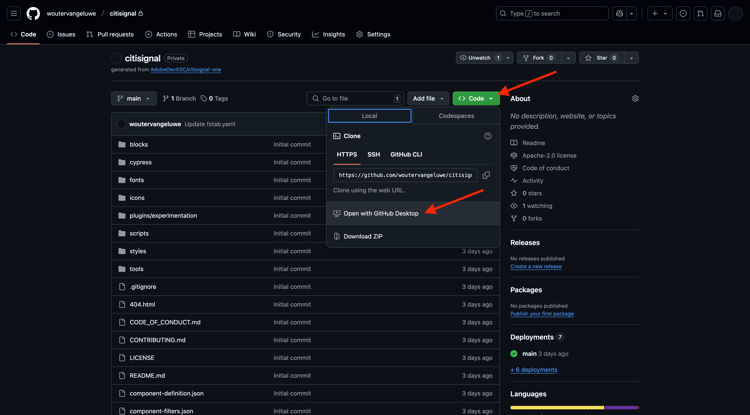
Task: Click the HTTPS clone URL field
Action: coord(405,175)
